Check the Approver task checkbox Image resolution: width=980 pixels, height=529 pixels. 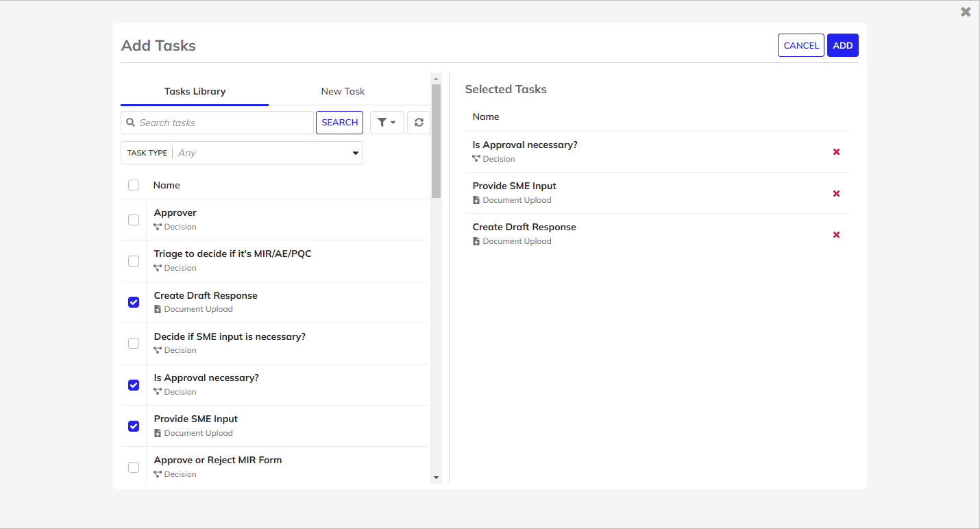coord(134,220)
